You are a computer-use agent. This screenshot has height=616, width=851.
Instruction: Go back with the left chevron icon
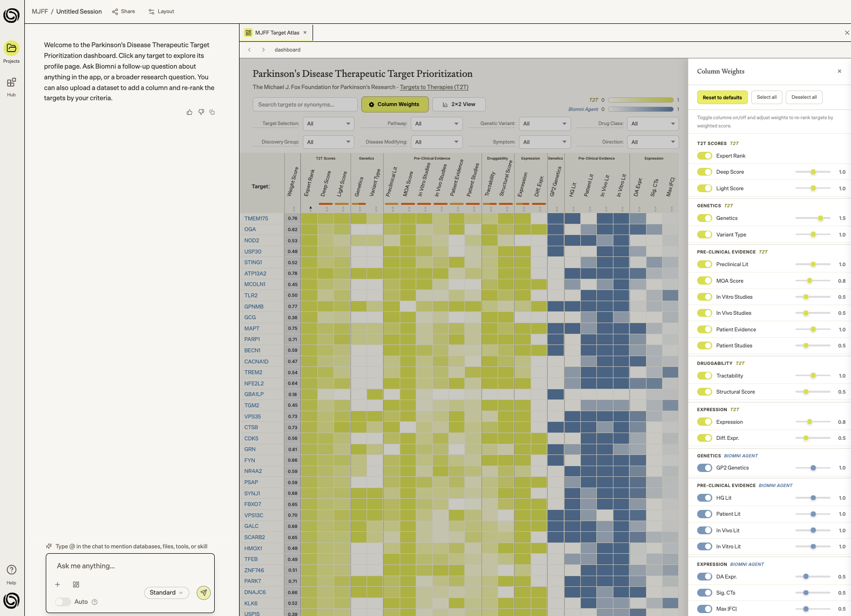(250, 50)
